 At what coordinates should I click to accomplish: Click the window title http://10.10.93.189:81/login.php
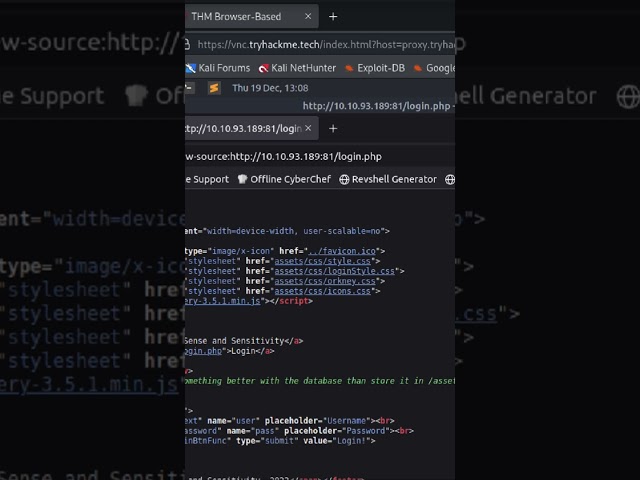[376, 106]
